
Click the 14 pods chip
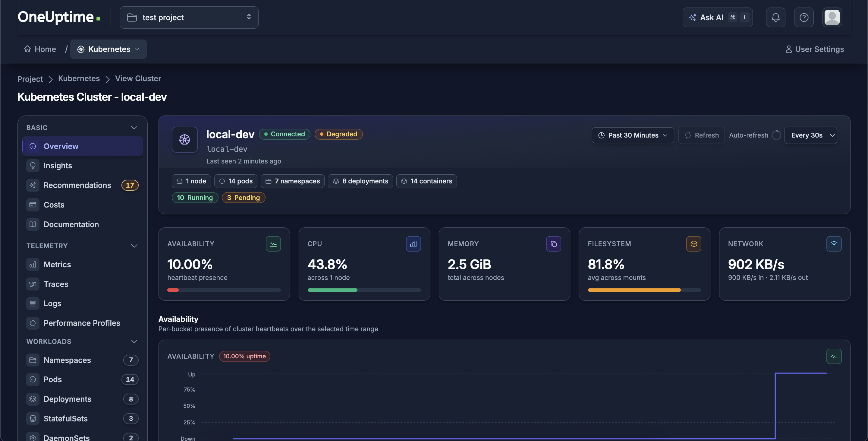click(x=236, y=181)
